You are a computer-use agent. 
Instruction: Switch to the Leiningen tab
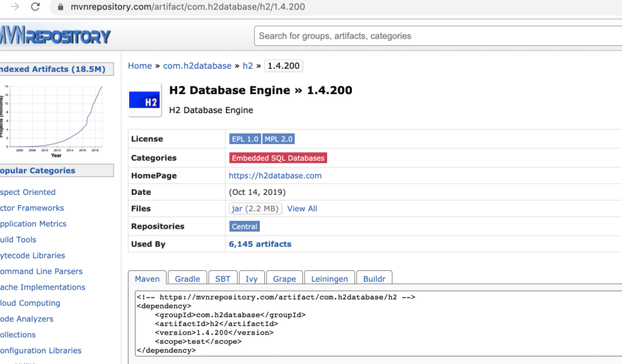pyautogui.click(x=329, y=278)
